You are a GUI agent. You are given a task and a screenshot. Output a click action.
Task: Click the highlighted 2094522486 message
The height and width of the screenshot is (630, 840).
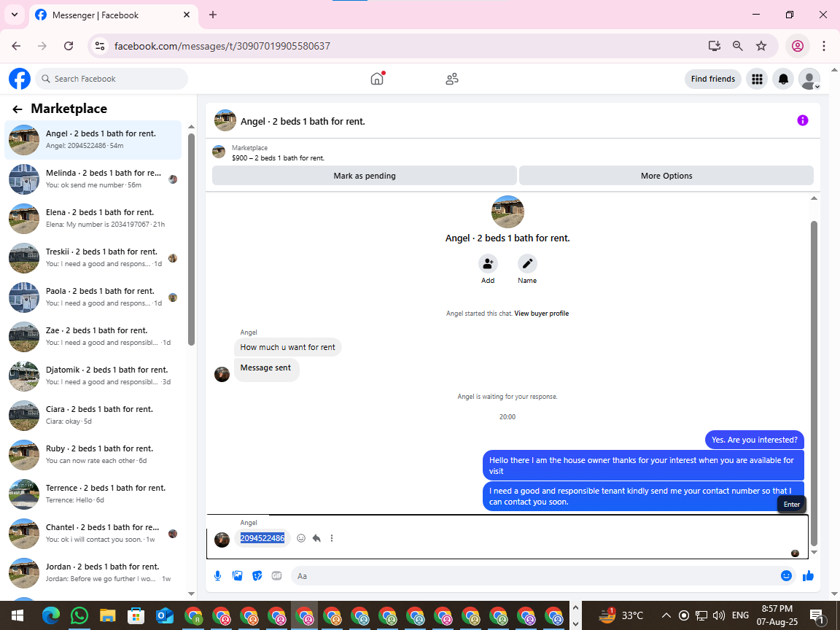(x=262, y=538)
